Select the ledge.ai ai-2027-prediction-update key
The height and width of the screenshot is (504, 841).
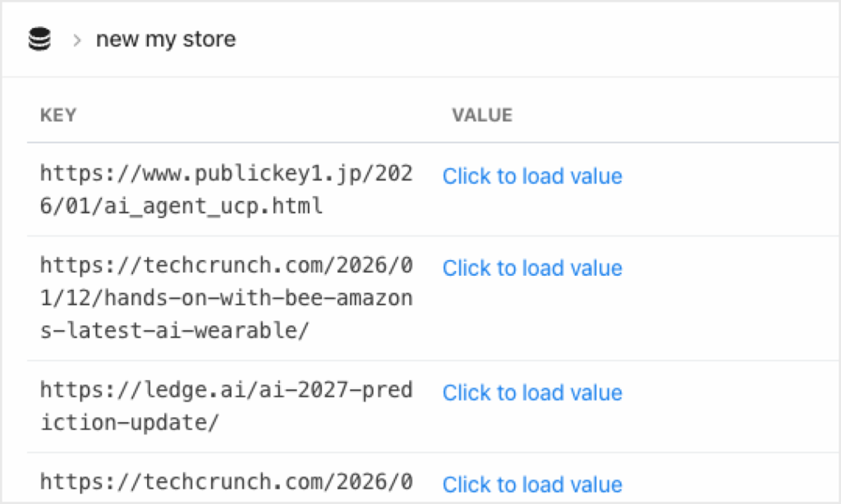point(226,406)
